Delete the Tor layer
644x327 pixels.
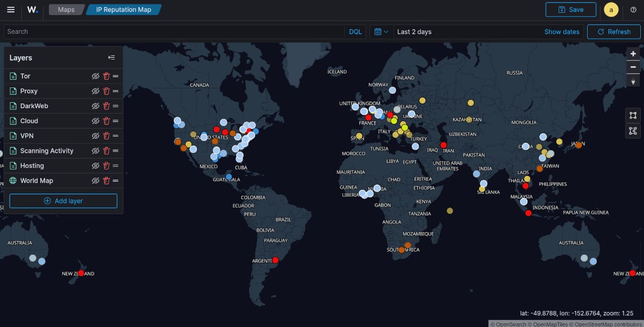[106, 76]
